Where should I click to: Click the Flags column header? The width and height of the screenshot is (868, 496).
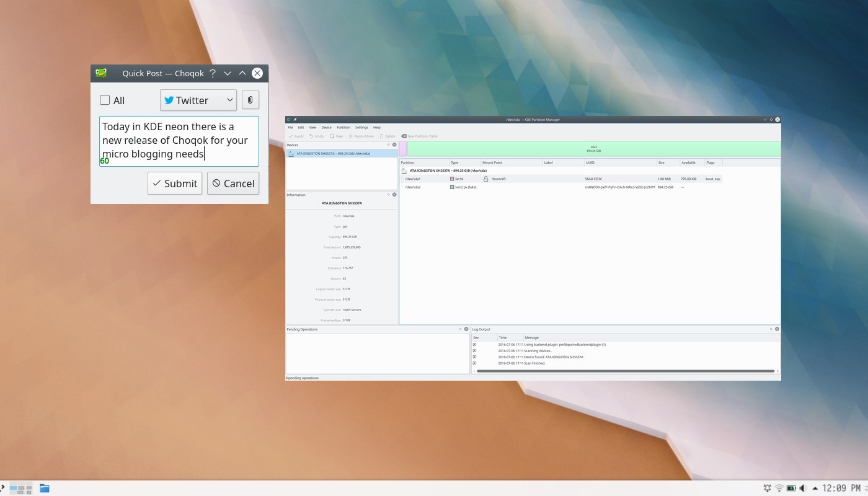[714, 162]
